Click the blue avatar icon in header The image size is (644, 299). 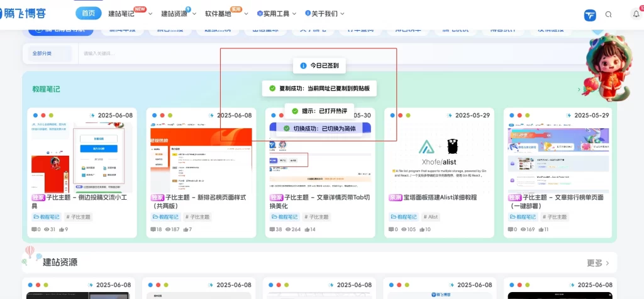(590, 14)
